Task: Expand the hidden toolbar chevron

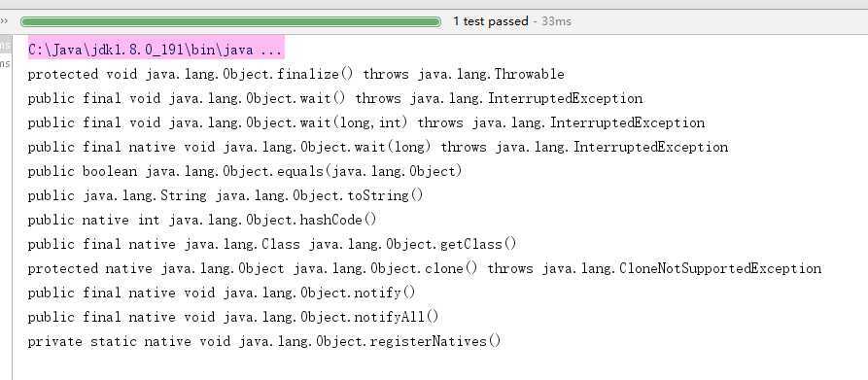Action: pyautogui.click(x=4, y=21)
